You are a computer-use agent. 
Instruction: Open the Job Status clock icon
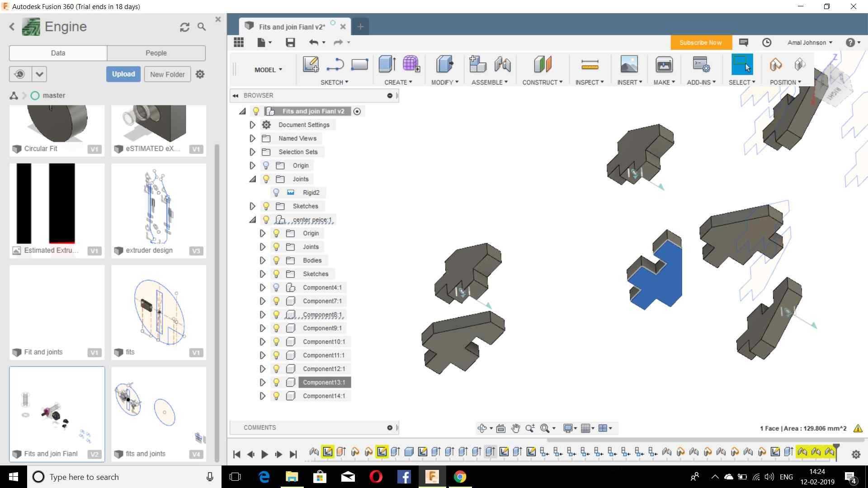(767, 42)
